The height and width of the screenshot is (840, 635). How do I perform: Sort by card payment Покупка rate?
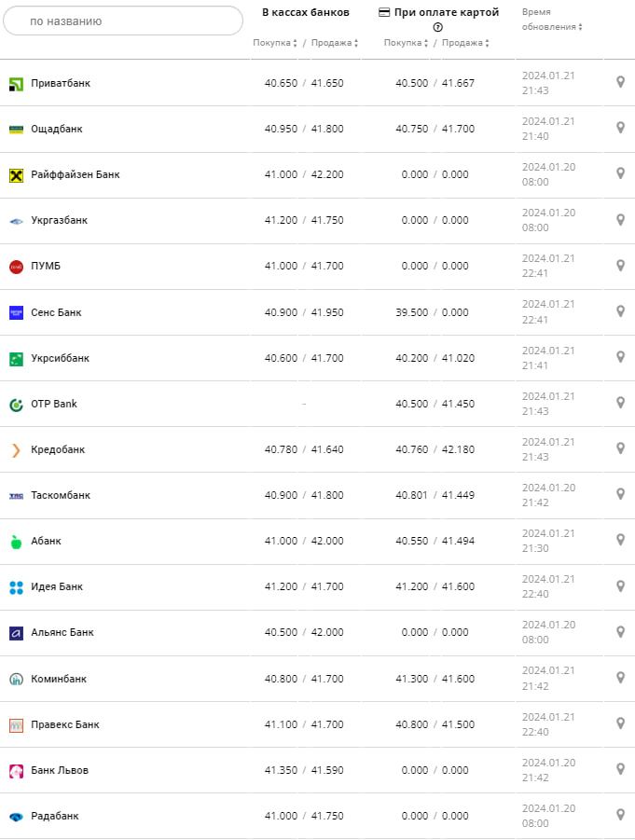(x=406, y=43)
